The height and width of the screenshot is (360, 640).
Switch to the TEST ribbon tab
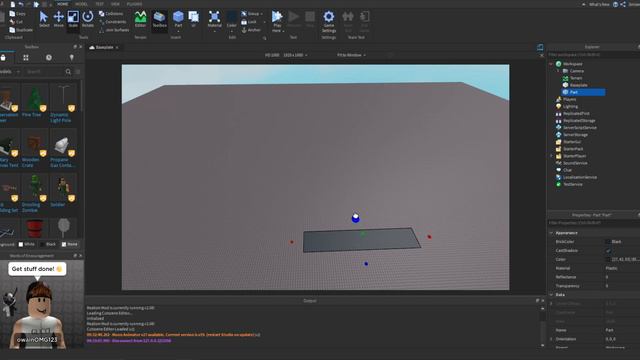click(x=100, y=4)
